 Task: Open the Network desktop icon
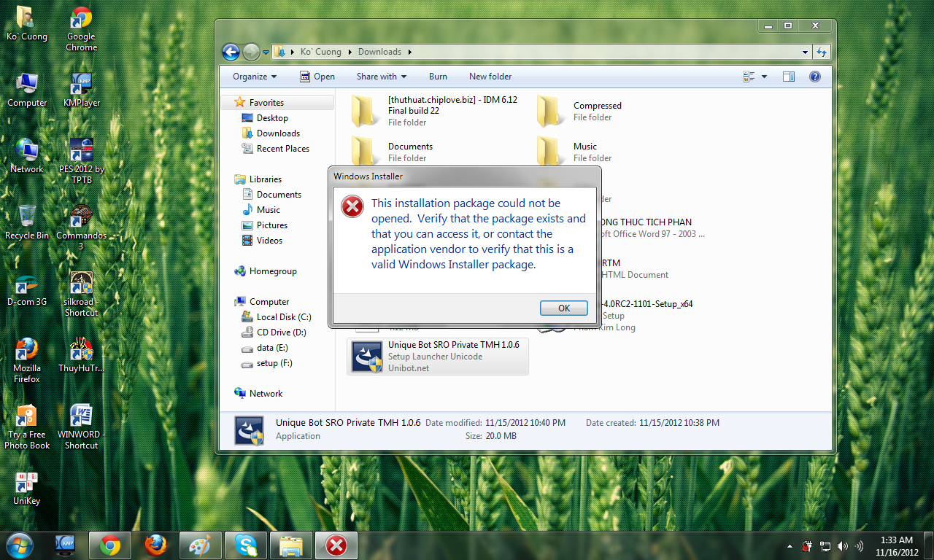[27, 156]
